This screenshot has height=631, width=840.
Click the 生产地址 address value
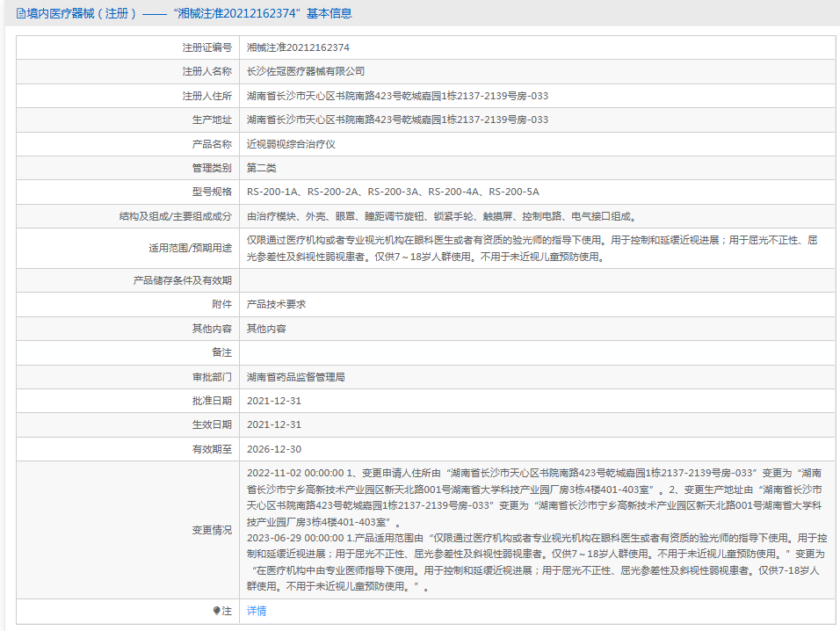(397, 120)
